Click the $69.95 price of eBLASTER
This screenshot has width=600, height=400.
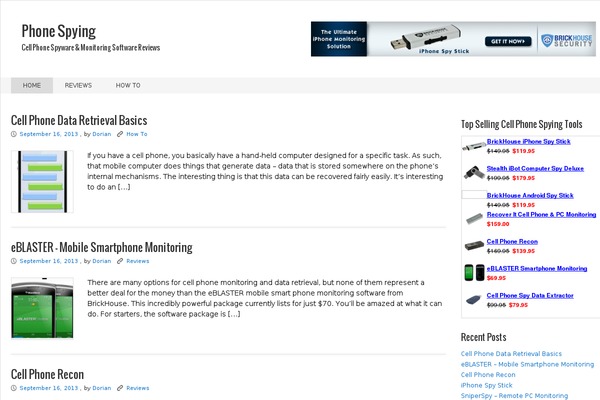coord(496,278)
